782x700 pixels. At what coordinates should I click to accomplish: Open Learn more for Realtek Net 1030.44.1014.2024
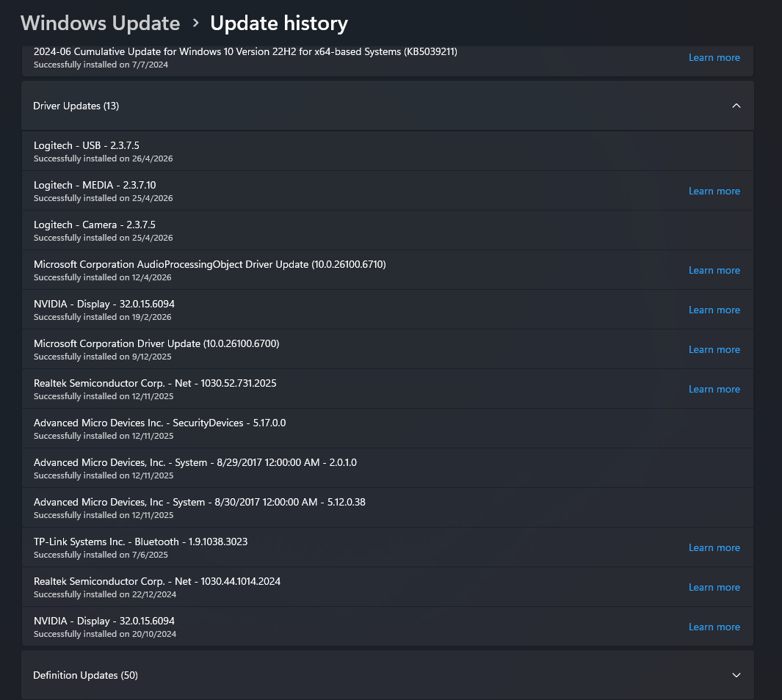pyautogui.click(x=714, y=588)
